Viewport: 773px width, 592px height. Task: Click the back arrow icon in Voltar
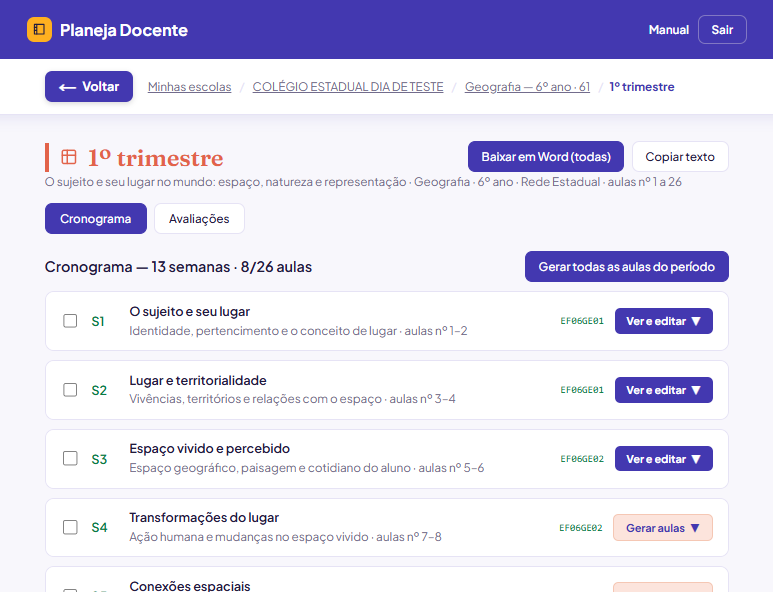pos(68,87)
